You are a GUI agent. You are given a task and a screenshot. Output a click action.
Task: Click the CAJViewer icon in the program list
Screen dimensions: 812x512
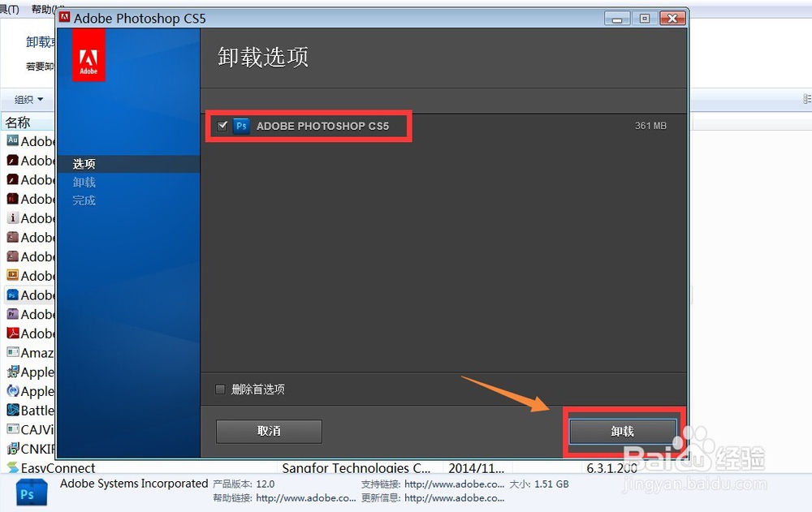point(11,430)
